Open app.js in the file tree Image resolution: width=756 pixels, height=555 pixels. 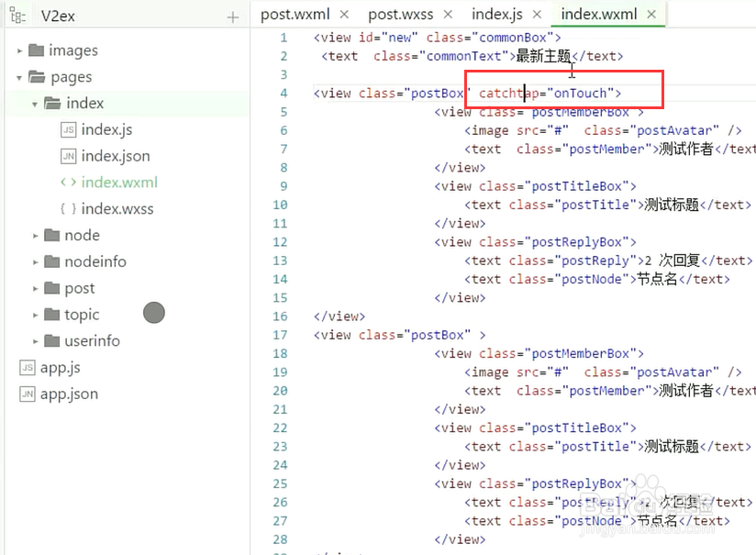61,368
